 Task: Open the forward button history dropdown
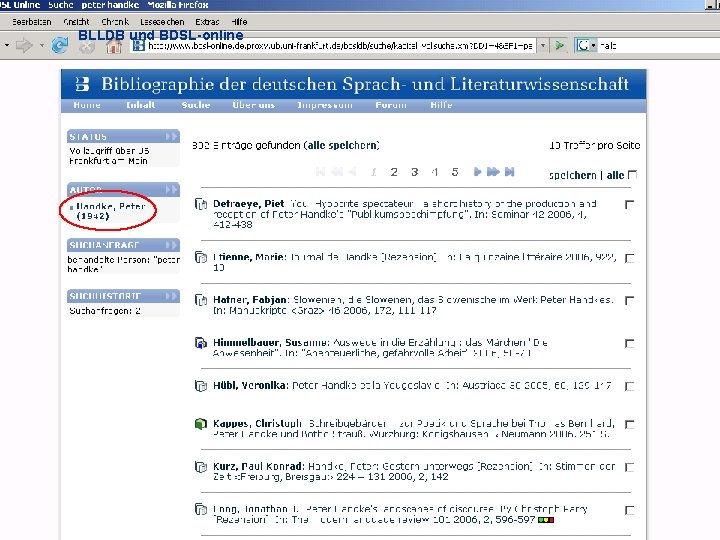click(x=42, y=45)
